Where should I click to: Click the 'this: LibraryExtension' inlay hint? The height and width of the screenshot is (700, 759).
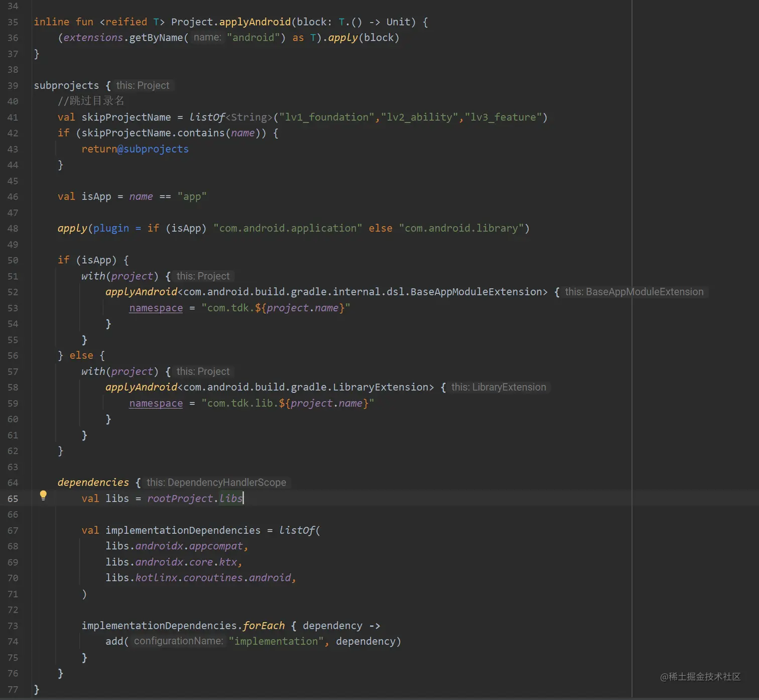click(498, 388)
